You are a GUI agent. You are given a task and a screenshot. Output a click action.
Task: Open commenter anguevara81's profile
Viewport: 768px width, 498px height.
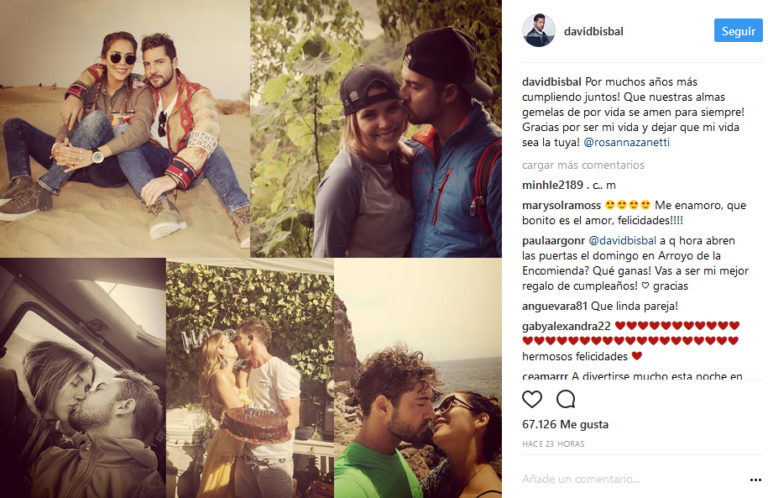(554, 306)
